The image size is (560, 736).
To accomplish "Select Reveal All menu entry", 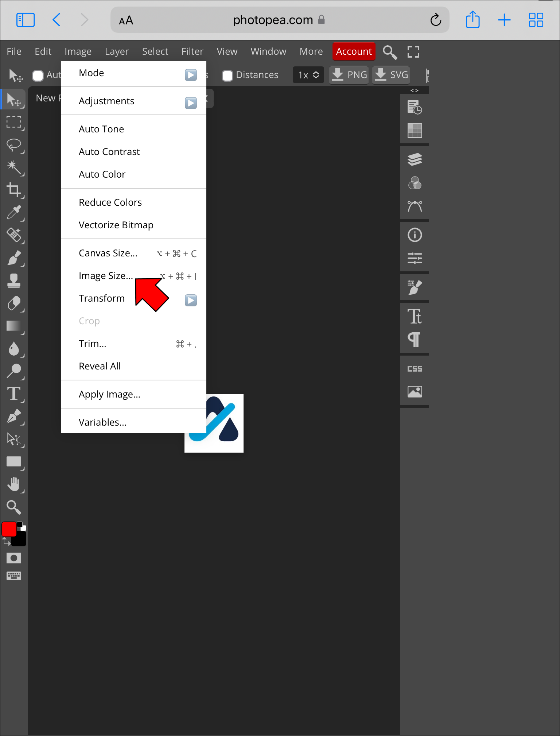I will coord(134,367).
